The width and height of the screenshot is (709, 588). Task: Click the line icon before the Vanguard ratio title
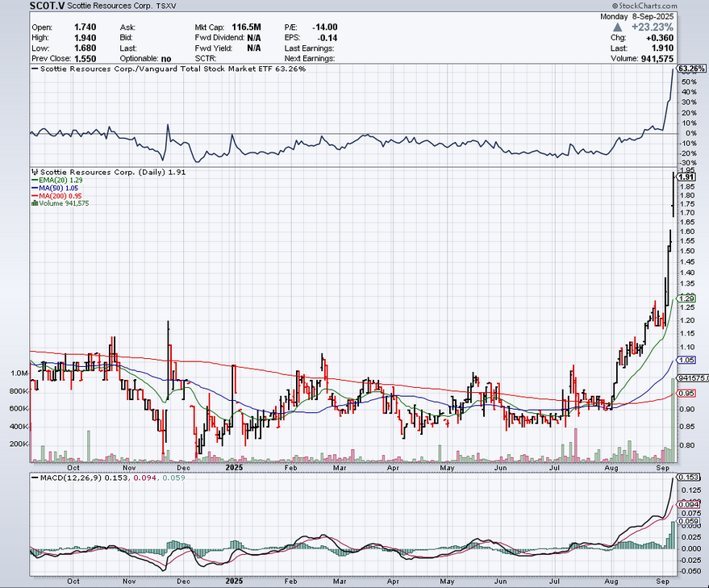point(35,69)
